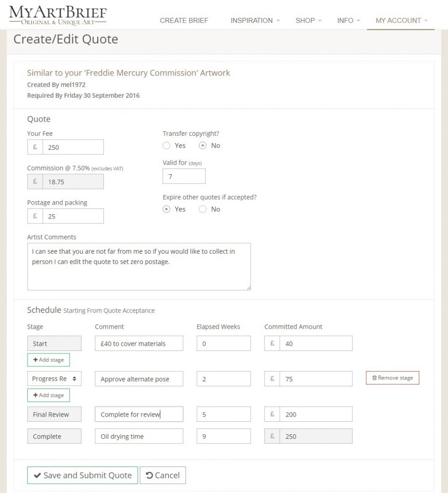
Task: Click the pound symbol beside Your Fee
Action: [x=34, y=147]
